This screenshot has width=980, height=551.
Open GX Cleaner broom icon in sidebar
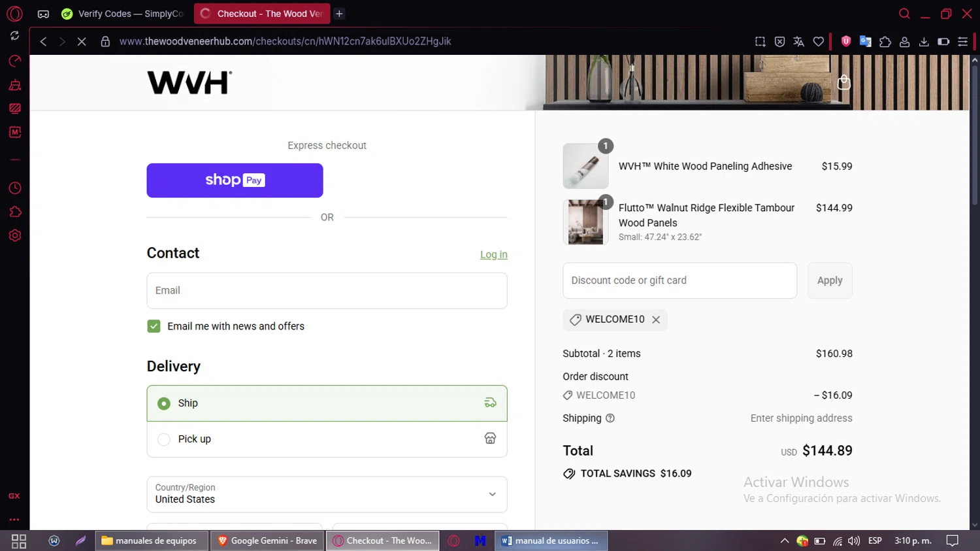click(x=14, y=85)
